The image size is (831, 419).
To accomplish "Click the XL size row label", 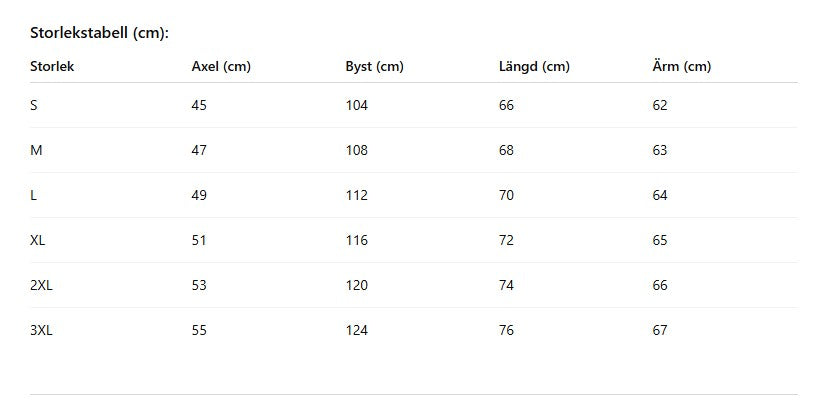I will (x=38, y=240).
